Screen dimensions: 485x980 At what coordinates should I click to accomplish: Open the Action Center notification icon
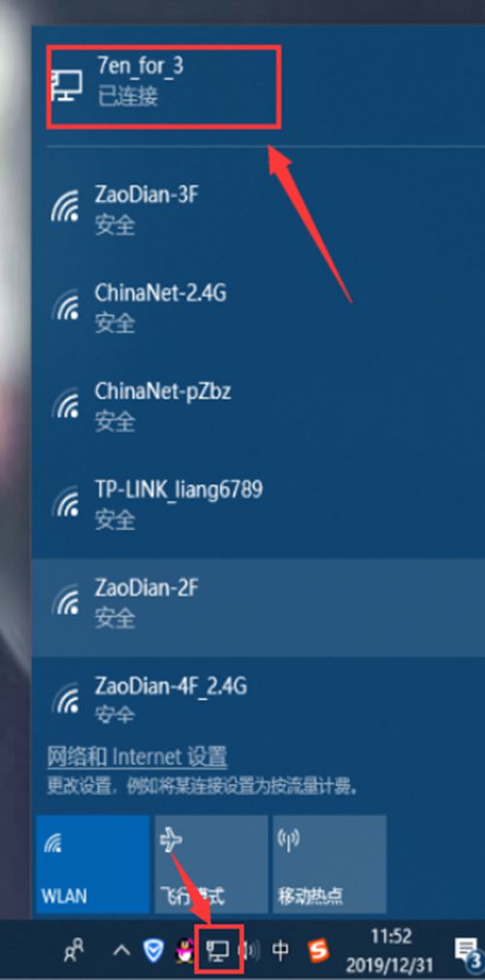pyautogui.click(x=468, y=951)
